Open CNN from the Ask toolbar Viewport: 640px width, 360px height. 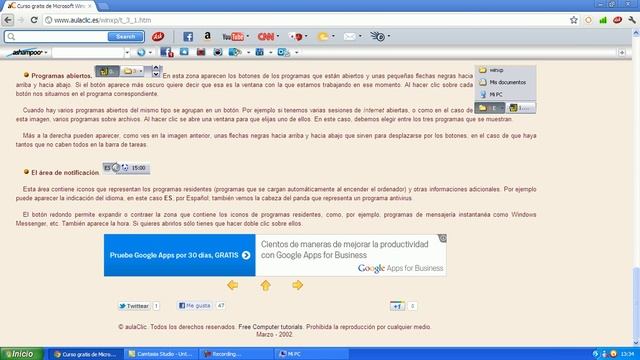(266, 37)
